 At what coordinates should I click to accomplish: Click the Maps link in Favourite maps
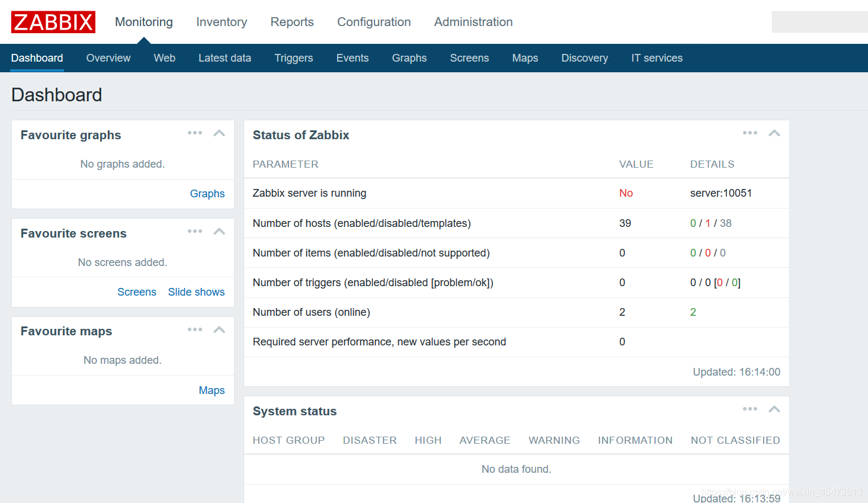click(x=212, y=390)
